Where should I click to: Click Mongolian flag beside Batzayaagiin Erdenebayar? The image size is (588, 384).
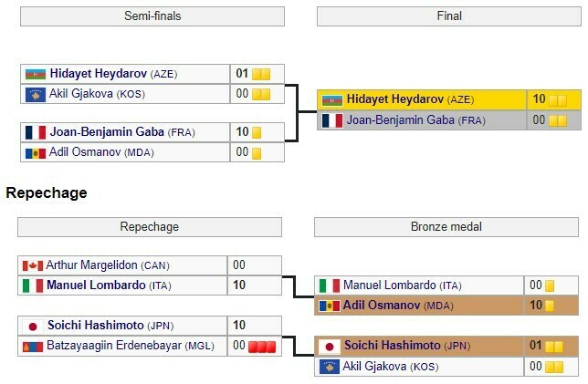coord(32,346)
